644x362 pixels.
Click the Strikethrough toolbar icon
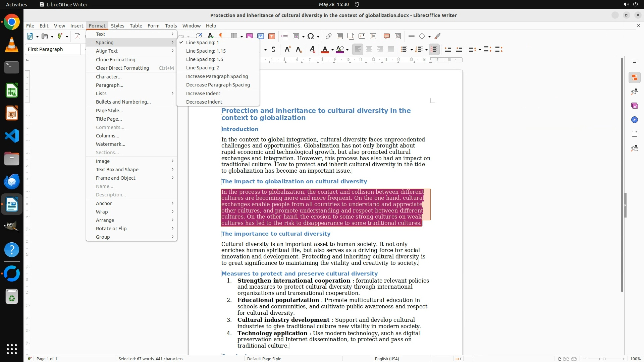coord(273,50)
